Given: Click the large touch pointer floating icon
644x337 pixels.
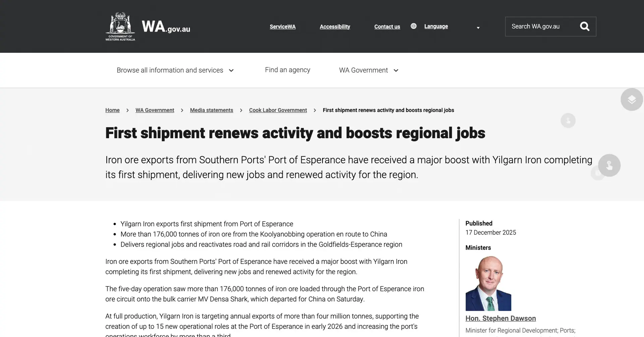Looking at the screenshot, I should (x=609, y=165).
